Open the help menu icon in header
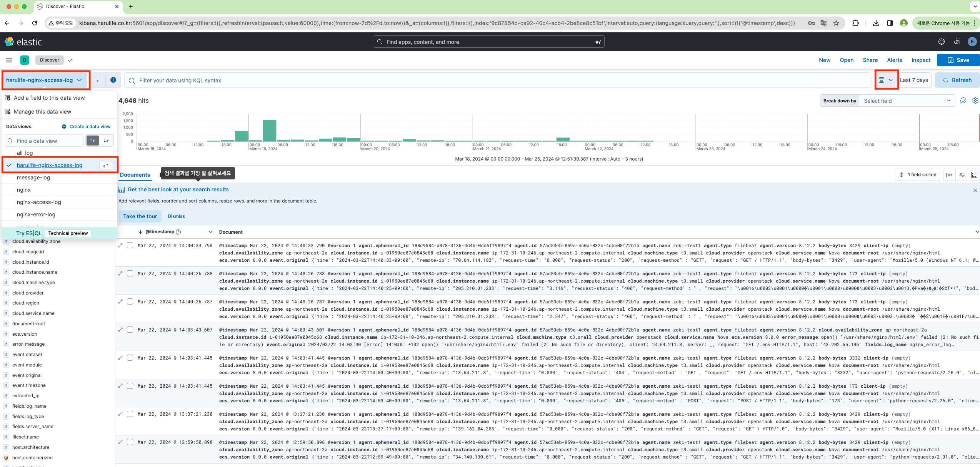 (941, 42)
